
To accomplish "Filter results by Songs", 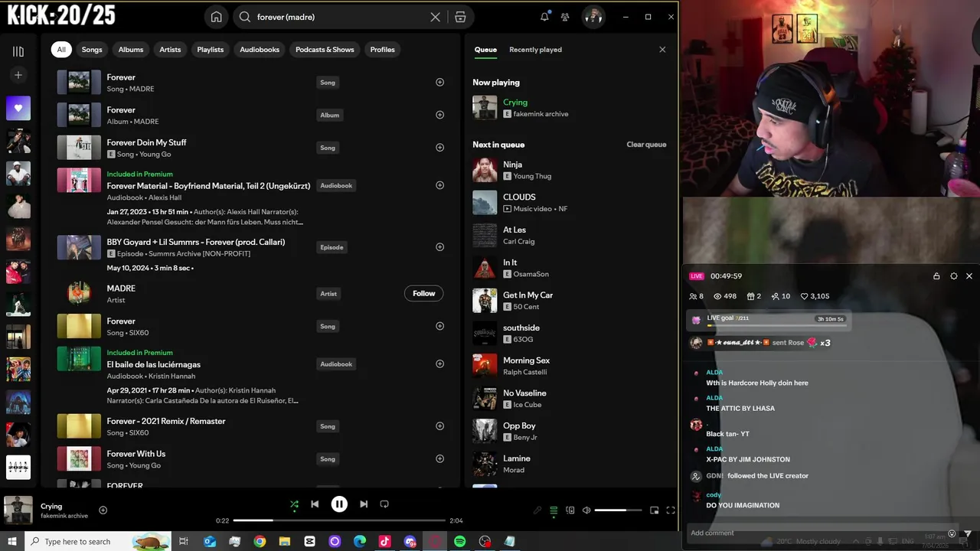I will coord(92,50).
